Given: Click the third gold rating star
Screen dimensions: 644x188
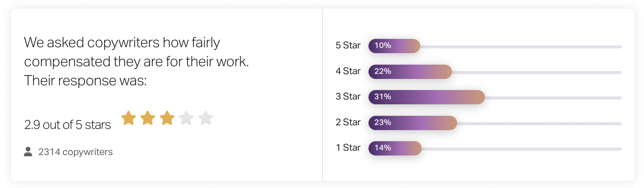Looking at the screenshot, I should (x=167, y=118).
